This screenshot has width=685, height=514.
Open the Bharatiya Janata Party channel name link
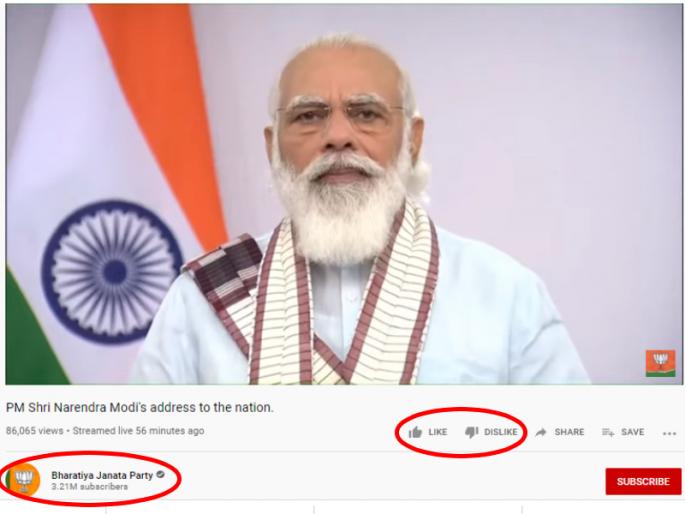[x=102, y=475]
